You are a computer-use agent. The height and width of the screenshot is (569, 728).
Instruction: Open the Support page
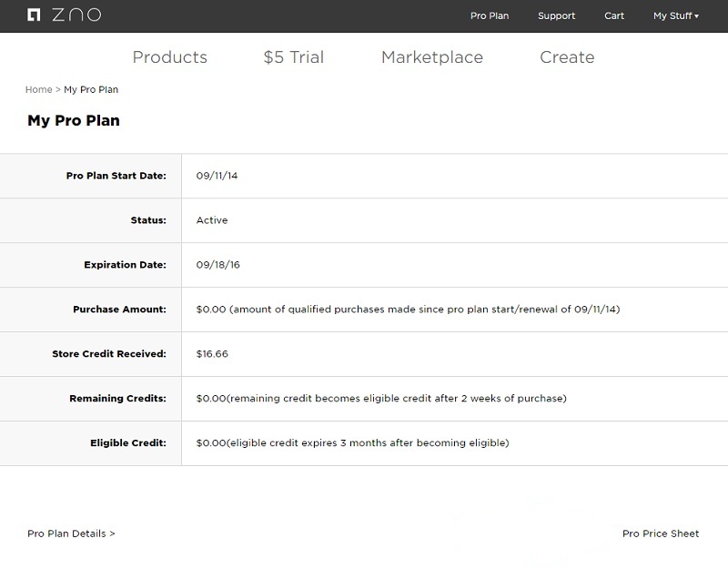tap(556, 15)
